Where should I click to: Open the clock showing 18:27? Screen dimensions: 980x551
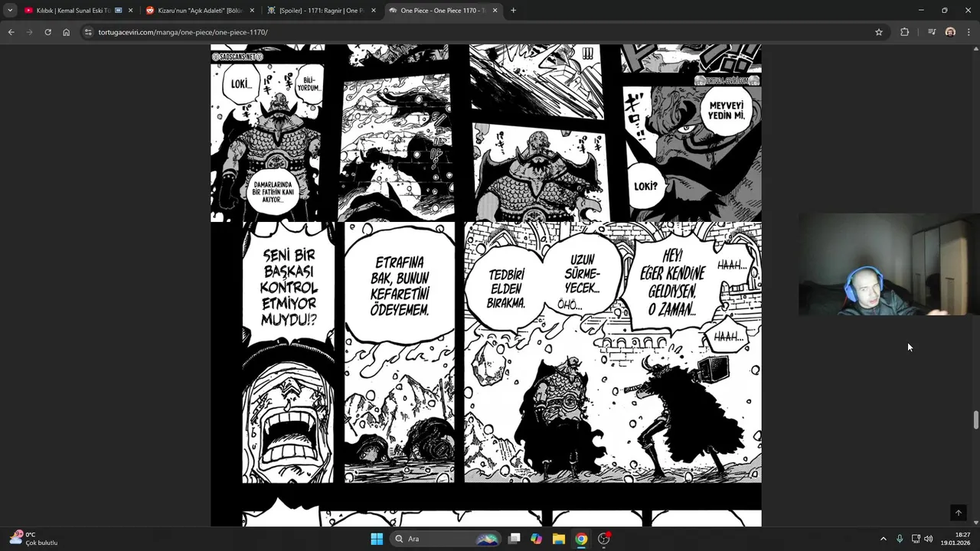point(955,539)
